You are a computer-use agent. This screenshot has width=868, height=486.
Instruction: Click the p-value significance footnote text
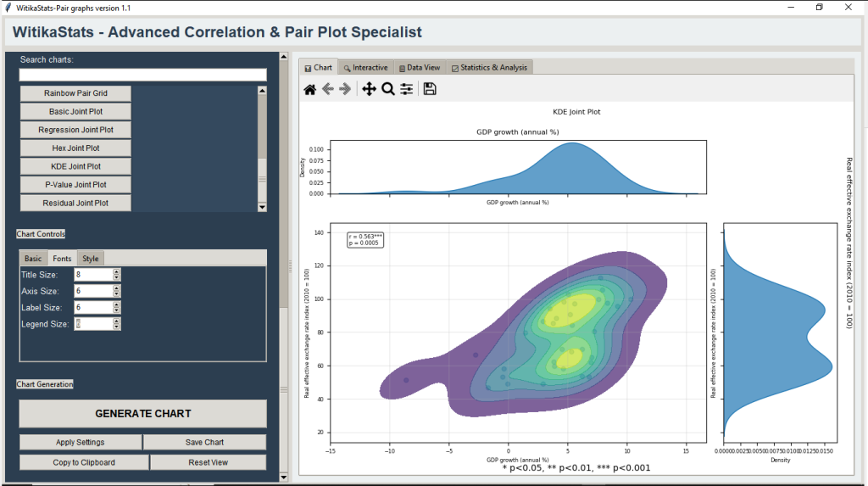click(576, 468)
